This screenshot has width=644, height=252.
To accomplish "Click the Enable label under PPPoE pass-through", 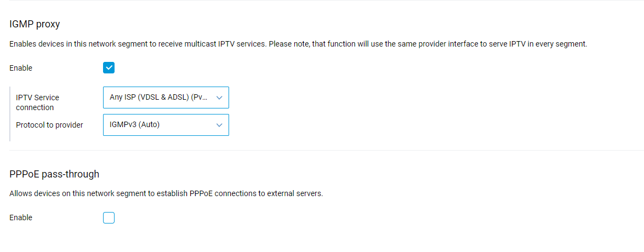I will (x=20, y=218).
